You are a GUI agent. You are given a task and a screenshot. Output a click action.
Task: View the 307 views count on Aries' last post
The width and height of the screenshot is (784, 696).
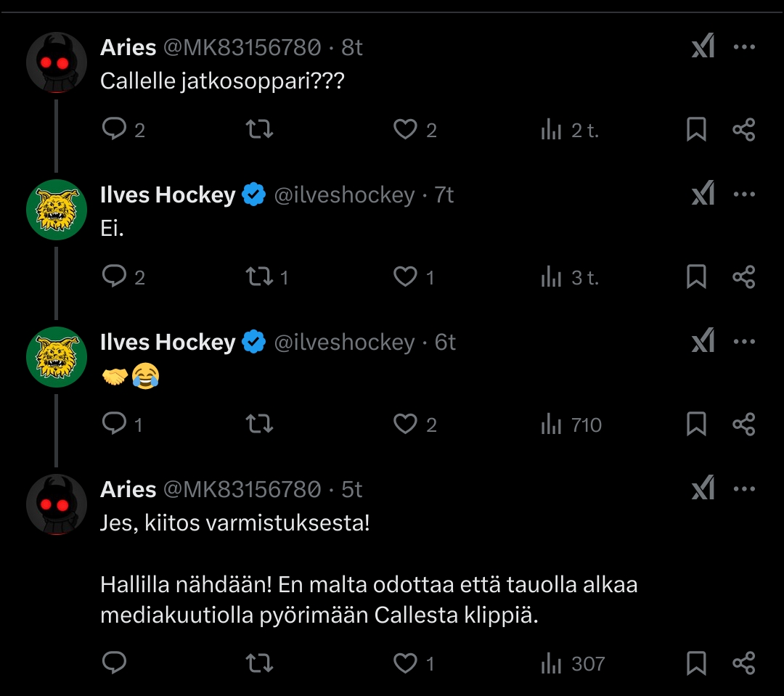pos(573,663)
